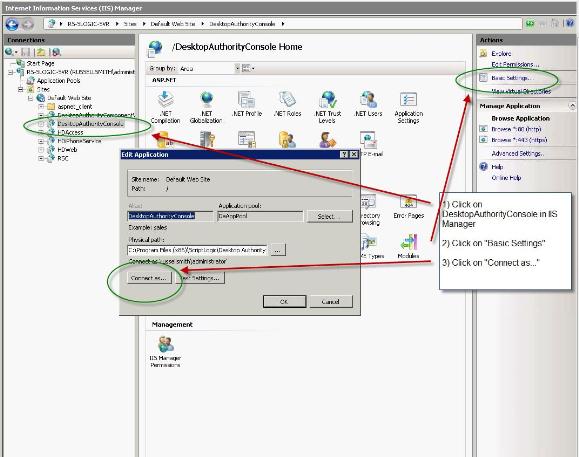Click the Create New Connection globe icon
The width and height of the screenshot is (579, 457).
(10, 52)
